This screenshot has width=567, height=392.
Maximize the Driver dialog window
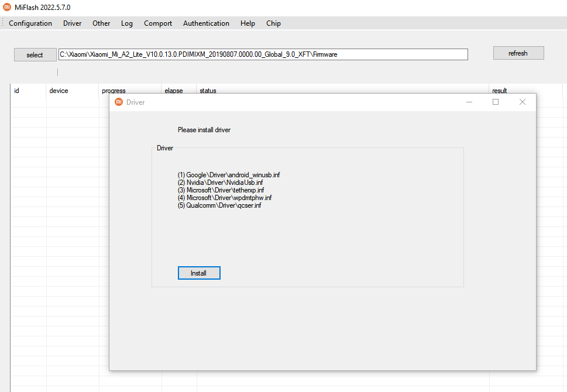496,102
